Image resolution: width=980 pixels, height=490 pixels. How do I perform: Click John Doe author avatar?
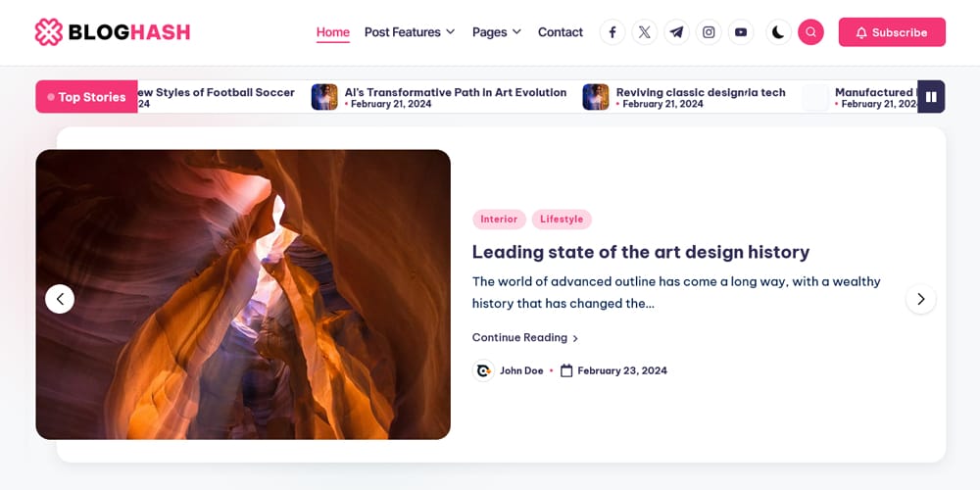pos(483,370)
